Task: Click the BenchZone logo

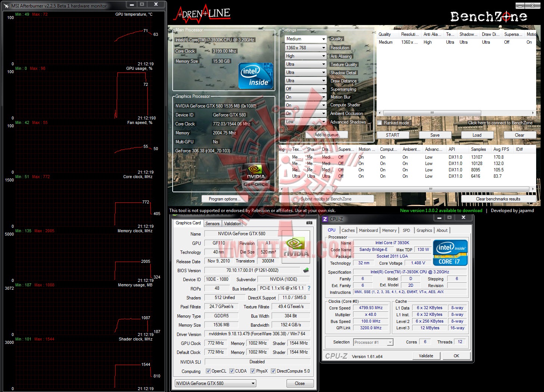Action: click(489, 17)
